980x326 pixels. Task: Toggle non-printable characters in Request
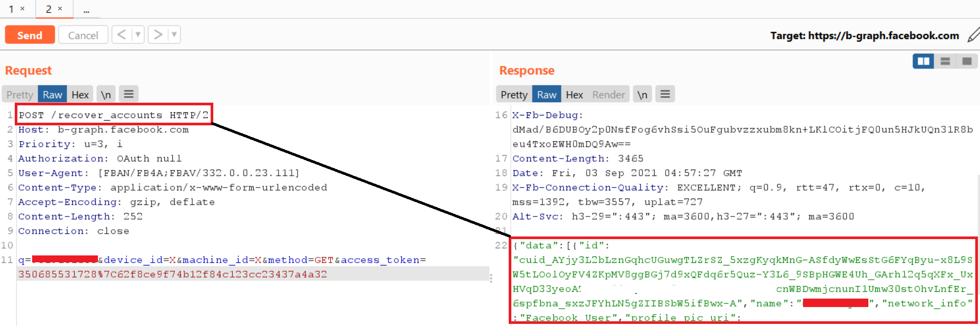(x=106, y=95)
